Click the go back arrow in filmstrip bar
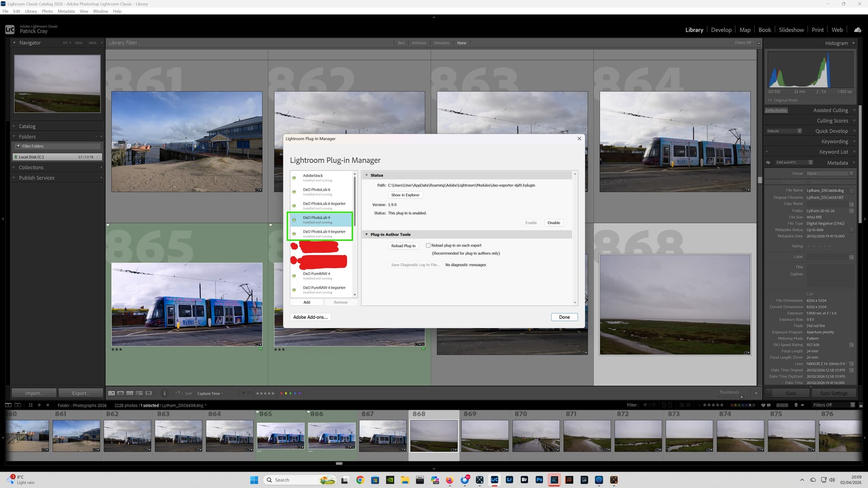This screenshot has width=868, height=488. pyautogui.click(x=39, y=405)
